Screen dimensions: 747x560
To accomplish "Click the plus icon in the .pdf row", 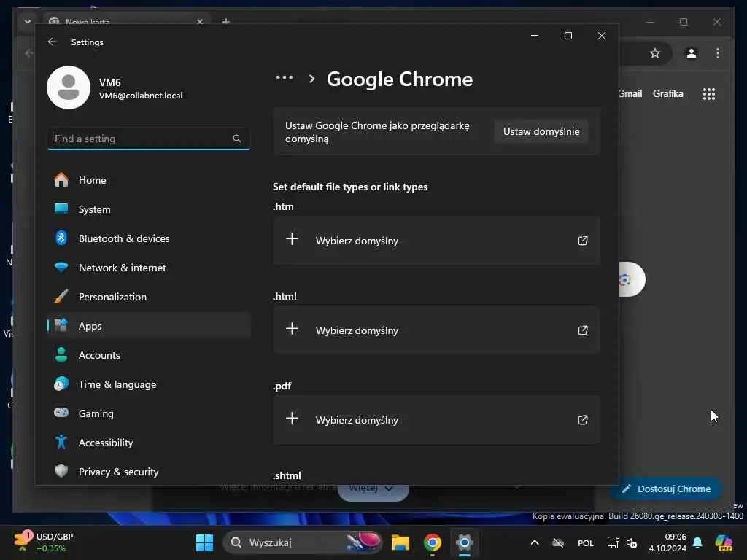I will [x=292, y=419].
